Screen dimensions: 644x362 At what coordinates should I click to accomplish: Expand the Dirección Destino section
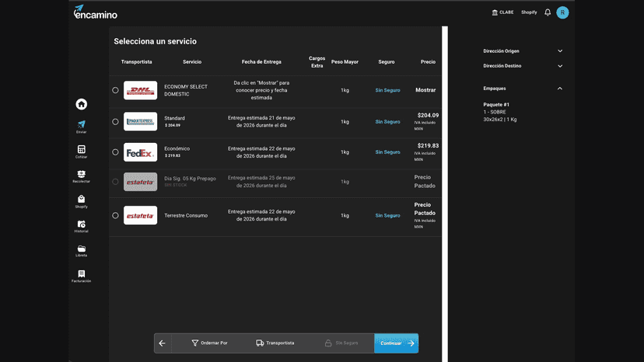coord(523,66)
